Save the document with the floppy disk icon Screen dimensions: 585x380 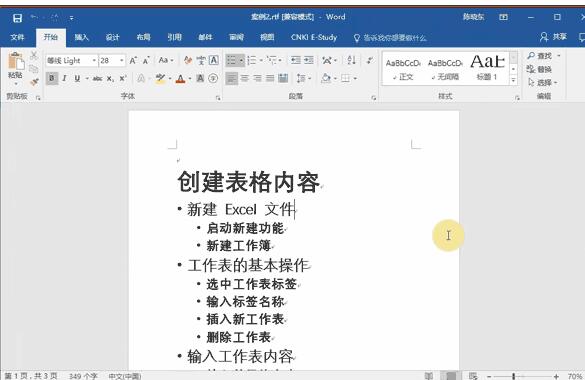tap(17, 18)
